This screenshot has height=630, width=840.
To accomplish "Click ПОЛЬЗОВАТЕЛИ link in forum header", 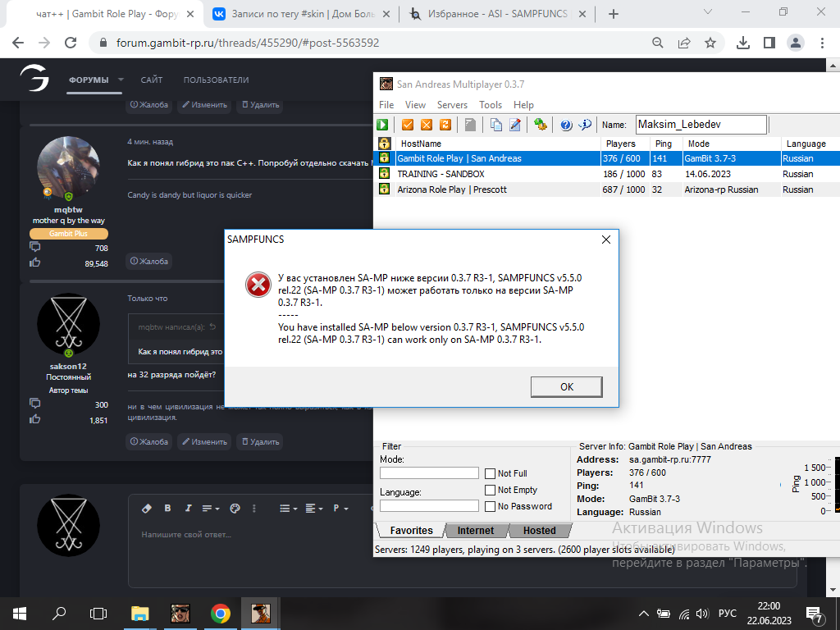I will tap(216, 80).
